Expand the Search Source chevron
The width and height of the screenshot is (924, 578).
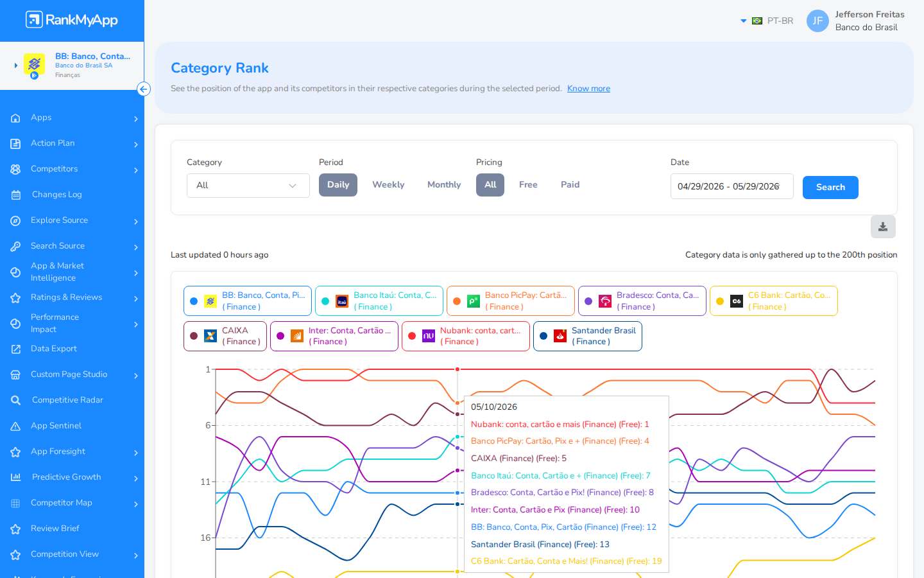point(136,247)
